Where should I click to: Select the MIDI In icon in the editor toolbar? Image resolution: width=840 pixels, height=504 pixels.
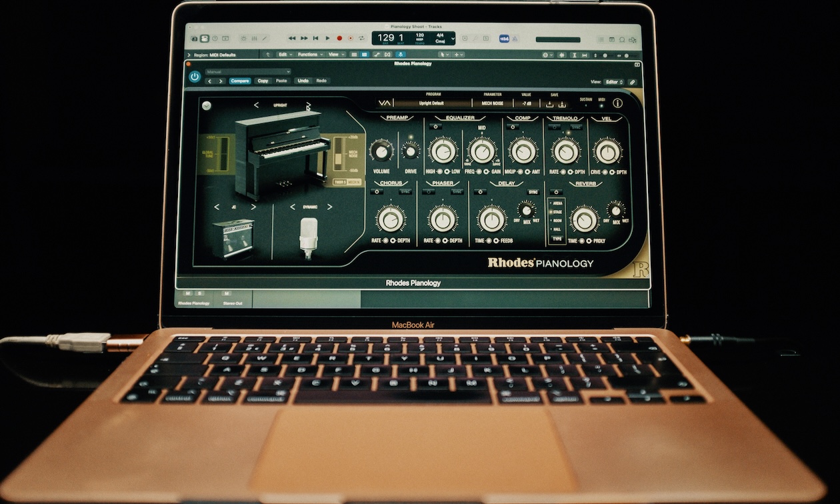399,55
